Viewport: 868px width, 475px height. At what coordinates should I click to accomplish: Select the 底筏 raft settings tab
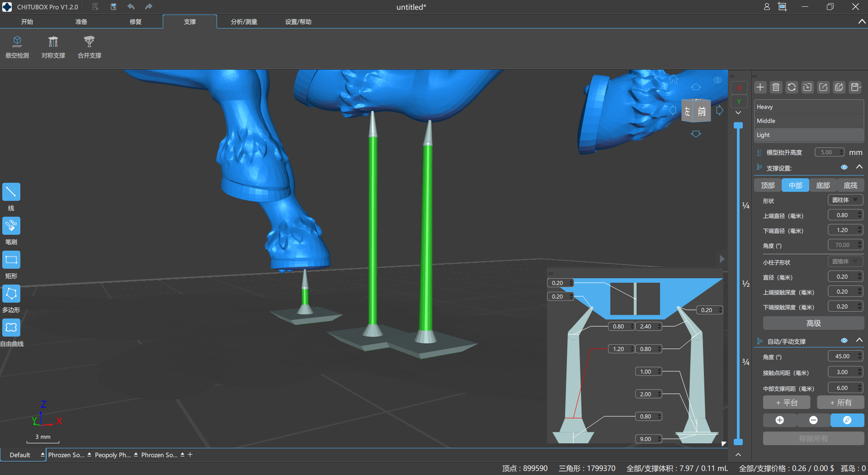850,185
